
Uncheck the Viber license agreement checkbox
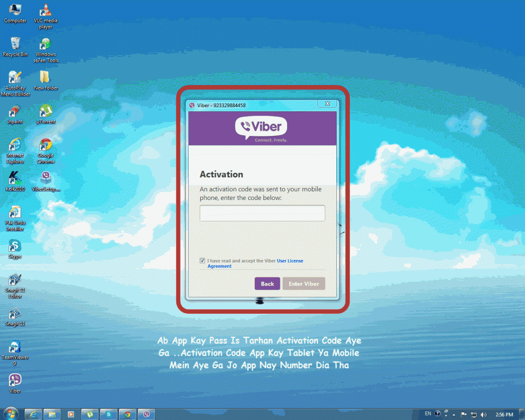[x=202, y=261]
